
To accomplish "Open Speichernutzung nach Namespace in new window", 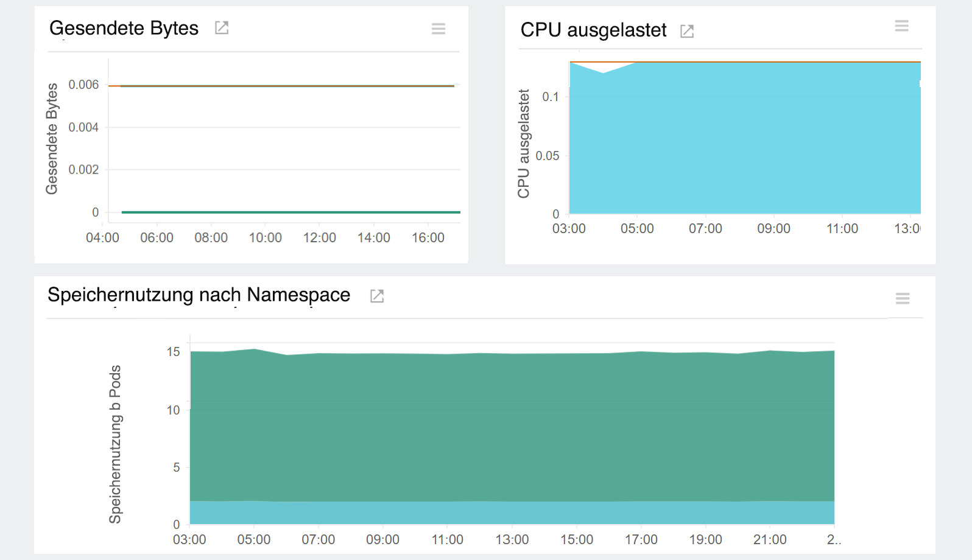I will pyautogui.click(x=377, y=296).
